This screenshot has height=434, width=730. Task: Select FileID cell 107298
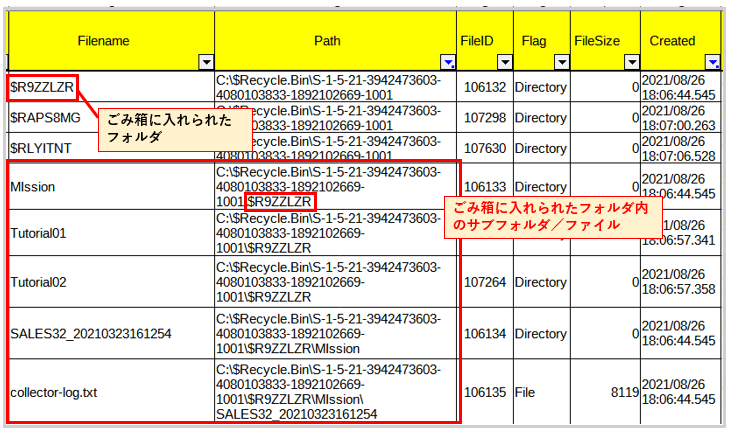click(485, 117)
